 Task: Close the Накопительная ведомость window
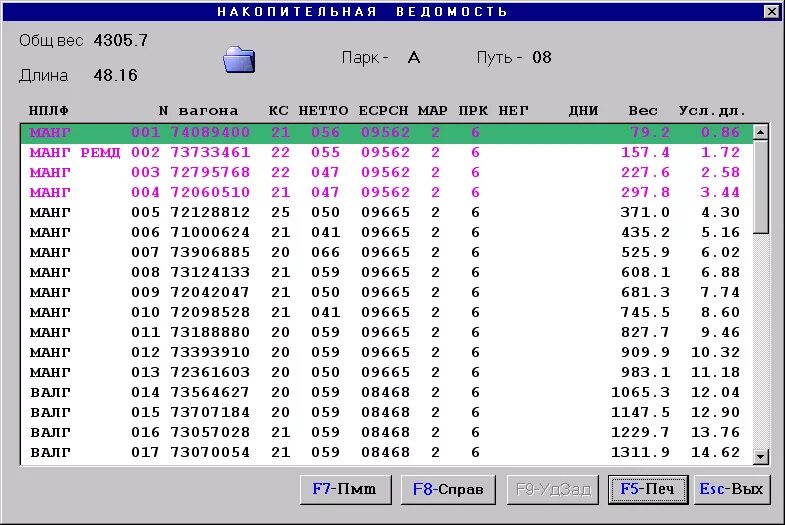pyautogui.click(x=771, y=12)
